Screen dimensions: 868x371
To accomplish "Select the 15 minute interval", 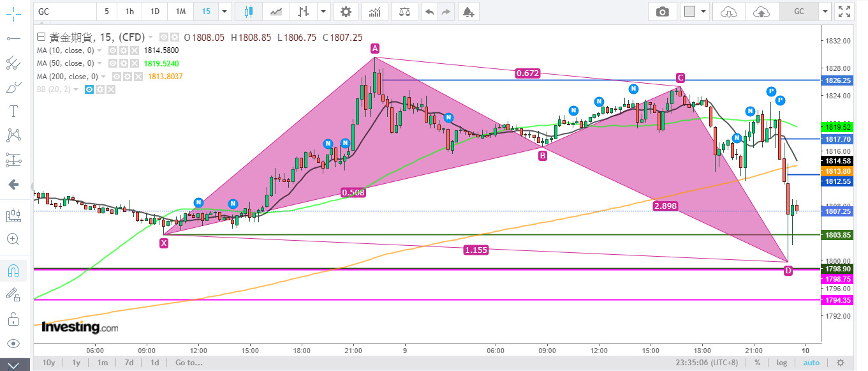I will click(206, 11).
